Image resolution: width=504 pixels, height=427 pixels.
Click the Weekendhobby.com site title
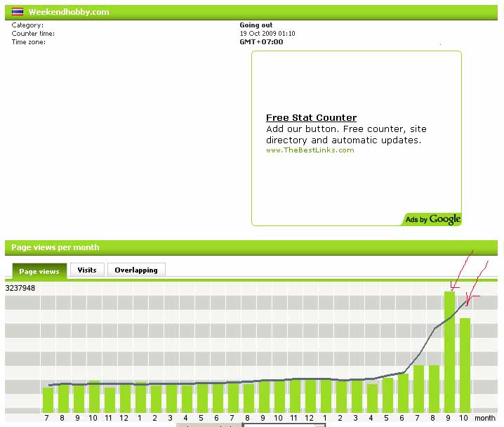click(x=69, y=12)
